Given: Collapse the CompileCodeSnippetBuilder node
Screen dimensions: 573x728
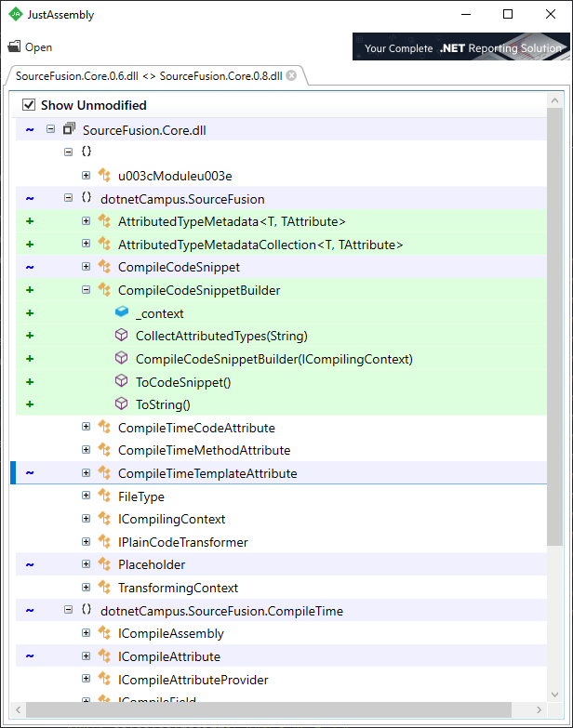Looking at the screenshot, I should 87,290.
